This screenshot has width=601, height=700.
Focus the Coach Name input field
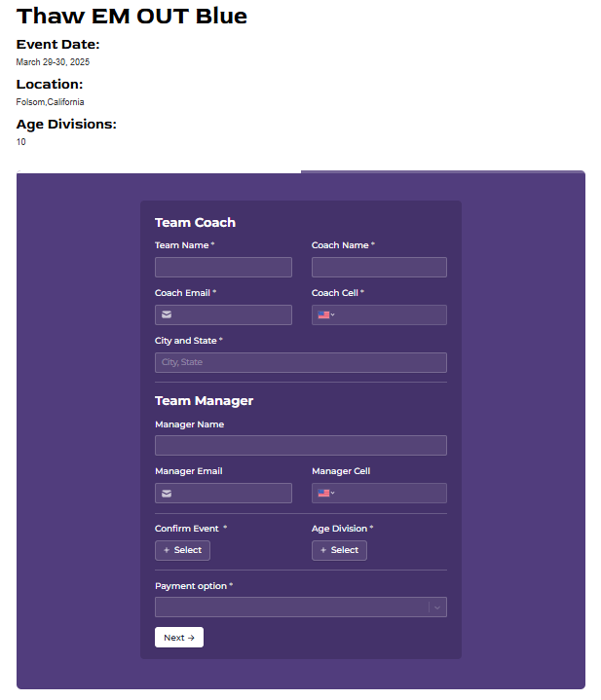pyautogui.click(x=379, y=268)
